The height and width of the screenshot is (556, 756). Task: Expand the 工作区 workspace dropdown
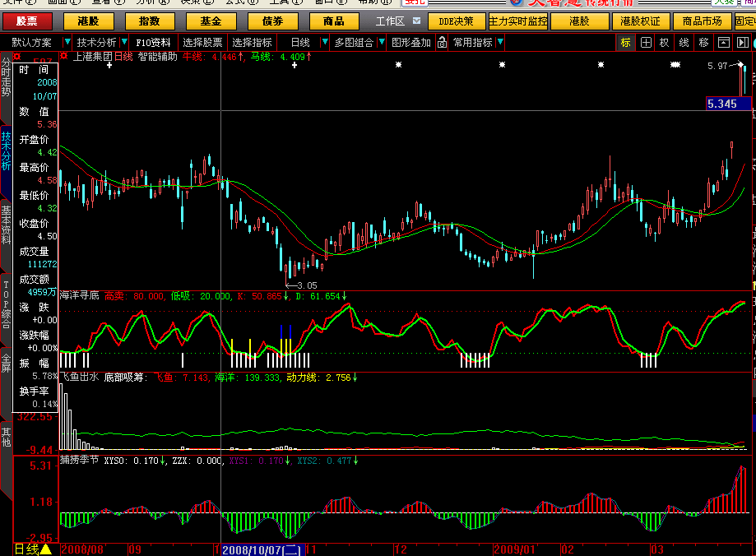[418, 21]
